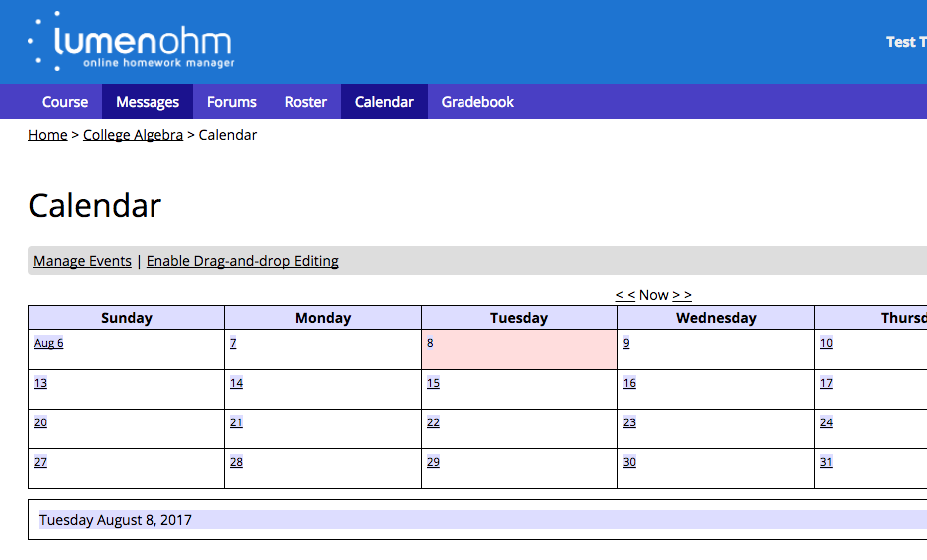The height and width of the screenshot is (560, 927).
Task: Open the Course tab
Action: 65,102
